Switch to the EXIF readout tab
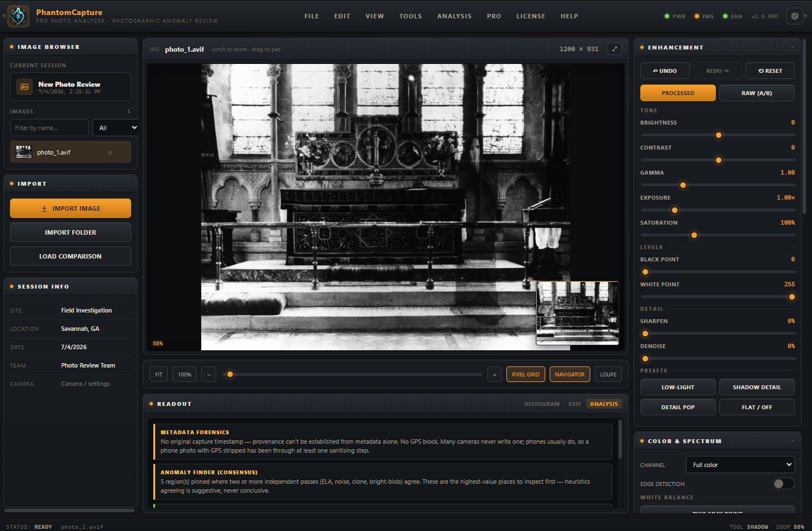 click(x=575, y=404)
